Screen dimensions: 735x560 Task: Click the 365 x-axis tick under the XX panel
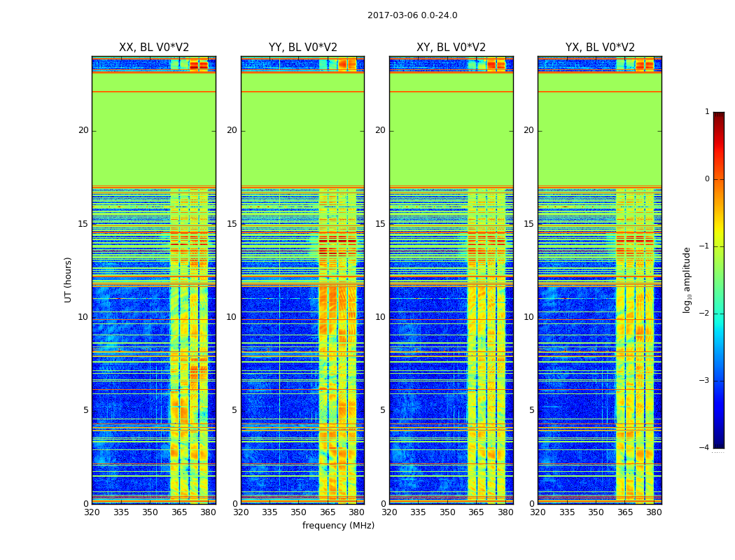(179, 513)
